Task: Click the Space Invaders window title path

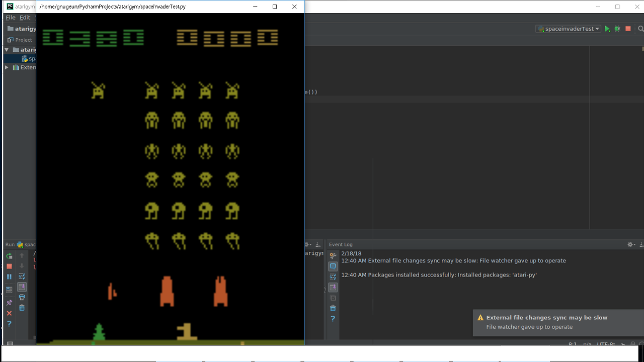Action: [x=113, y=7]
